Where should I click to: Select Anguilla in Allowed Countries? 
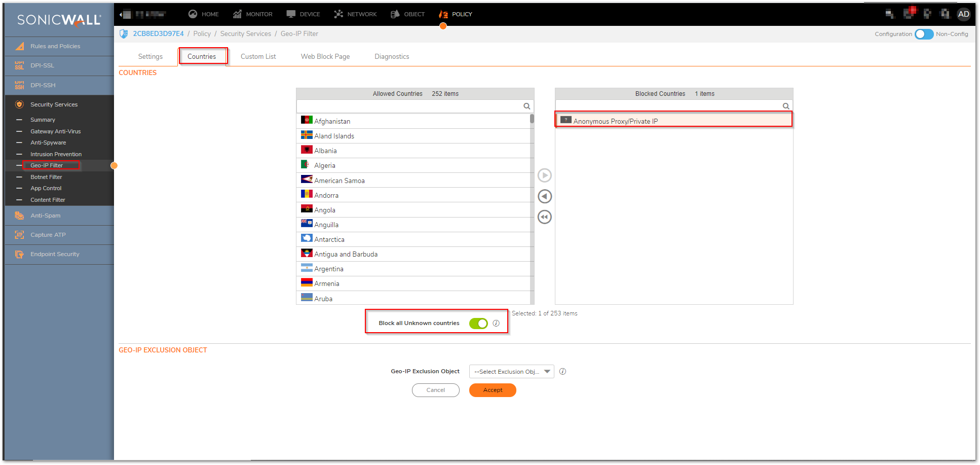(413, 225)
